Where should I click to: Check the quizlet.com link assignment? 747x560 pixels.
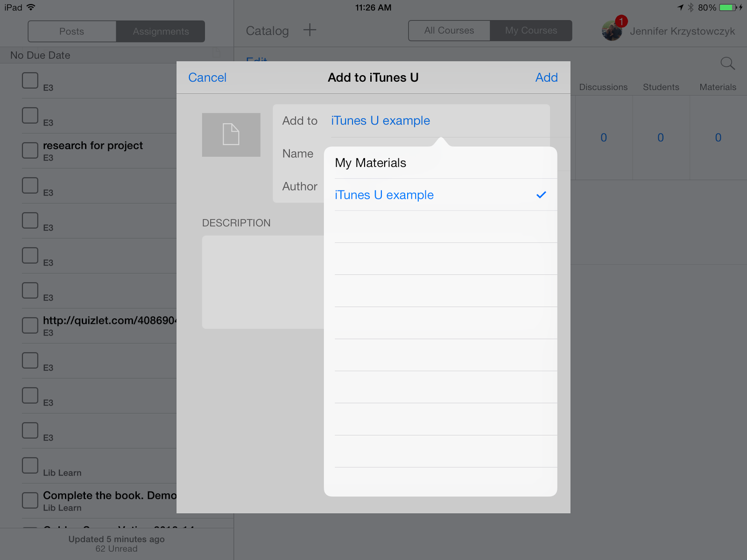click(x=30, y=325)
